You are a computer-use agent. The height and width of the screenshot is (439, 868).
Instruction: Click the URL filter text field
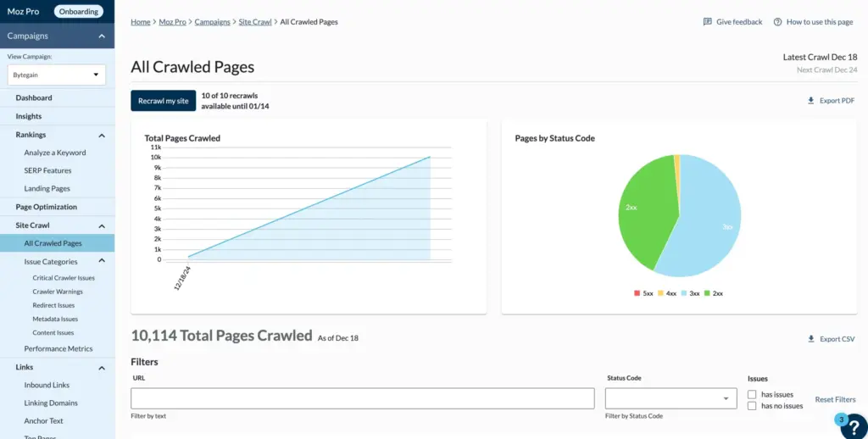point(363,398)
